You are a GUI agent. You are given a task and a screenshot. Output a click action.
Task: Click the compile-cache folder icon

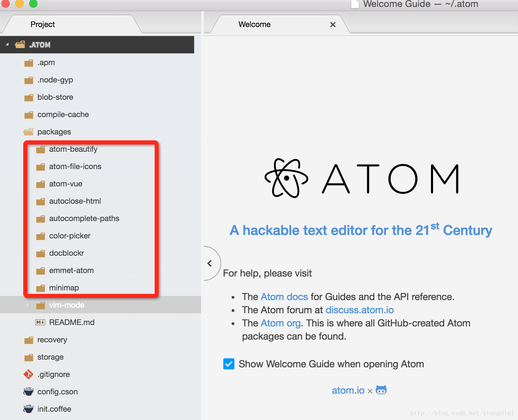coord(29,115)
